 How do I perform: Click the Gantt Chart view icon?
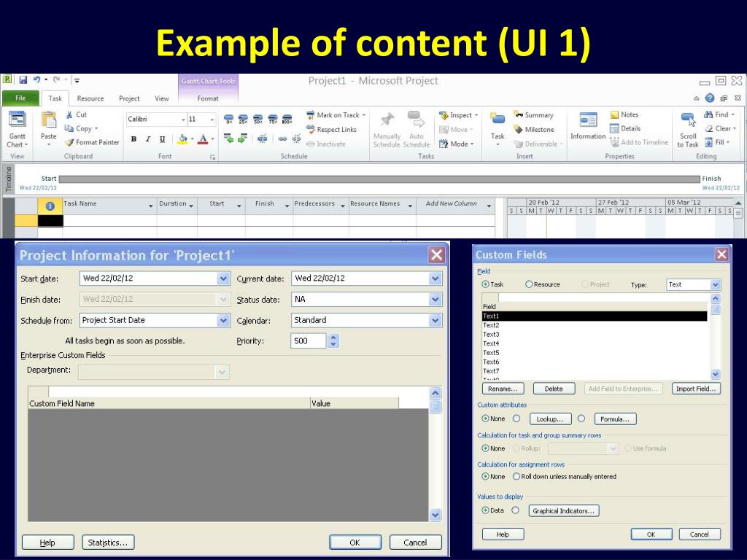[x=18, y=120]
